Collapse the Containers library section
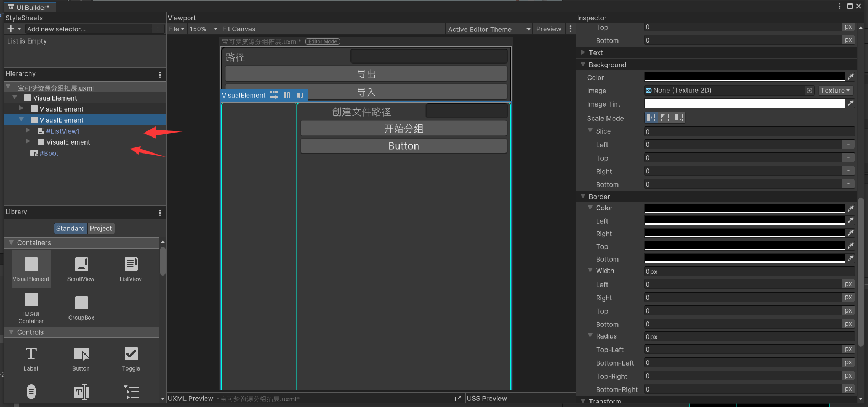868x407 pixels. coord(12,242)
